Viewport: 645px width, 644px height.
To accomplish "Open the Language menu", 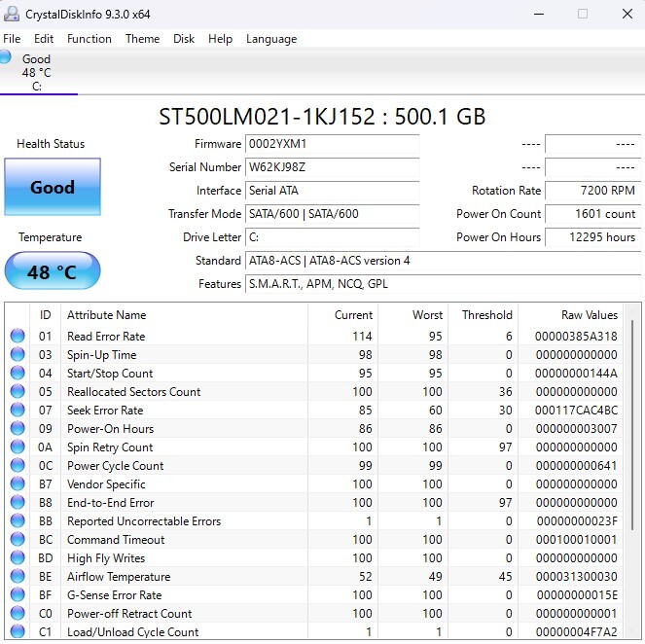I will [271, 39].
